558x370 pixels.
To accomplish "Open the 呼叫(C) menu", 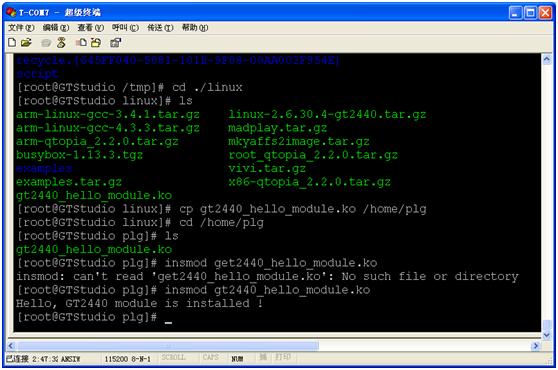I will pyautogui.click(x=125, y=28).
